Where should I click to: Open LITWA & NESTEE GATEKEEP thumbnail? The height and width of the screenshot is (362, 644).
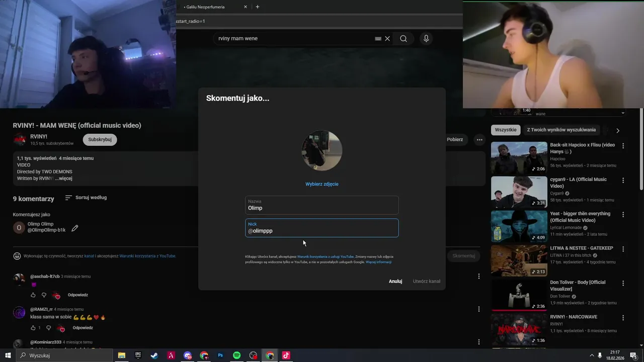click(519, 261)
